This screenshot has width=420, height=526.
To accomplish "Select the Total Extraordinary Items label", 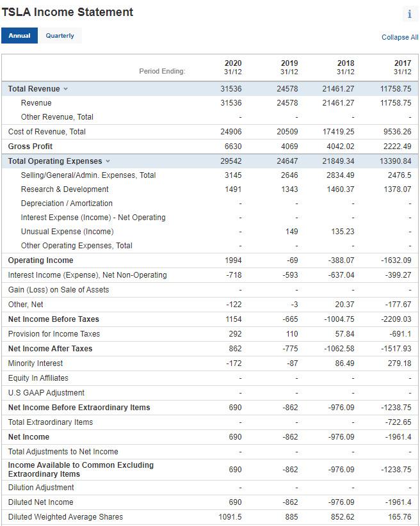I will point(51,423).
